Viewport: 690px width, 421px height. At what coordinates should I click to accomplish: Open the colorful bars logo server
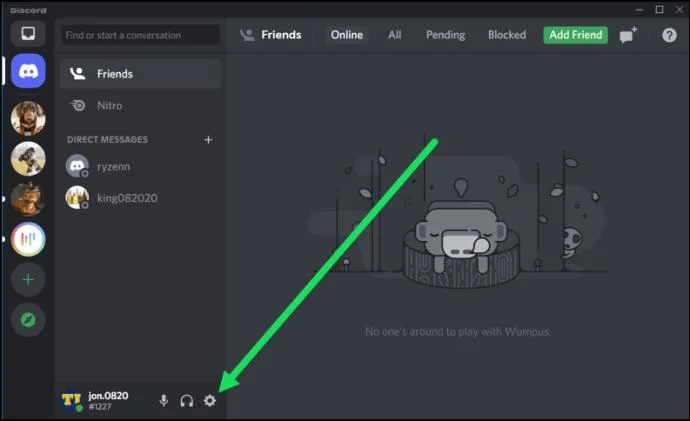(x=28, y=239)
